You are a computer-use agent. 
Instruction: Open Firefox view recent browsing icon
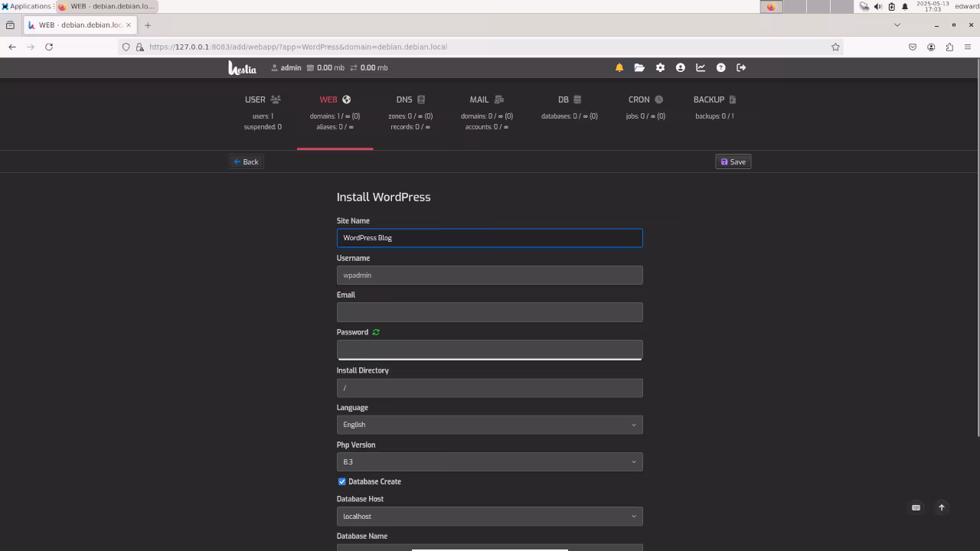tap(10, 25)
